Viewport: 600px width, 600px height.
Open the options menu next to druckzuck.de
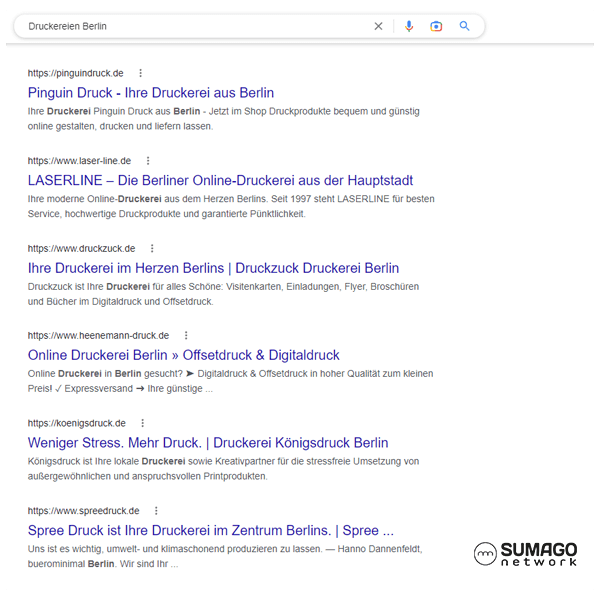click(152, 248)
